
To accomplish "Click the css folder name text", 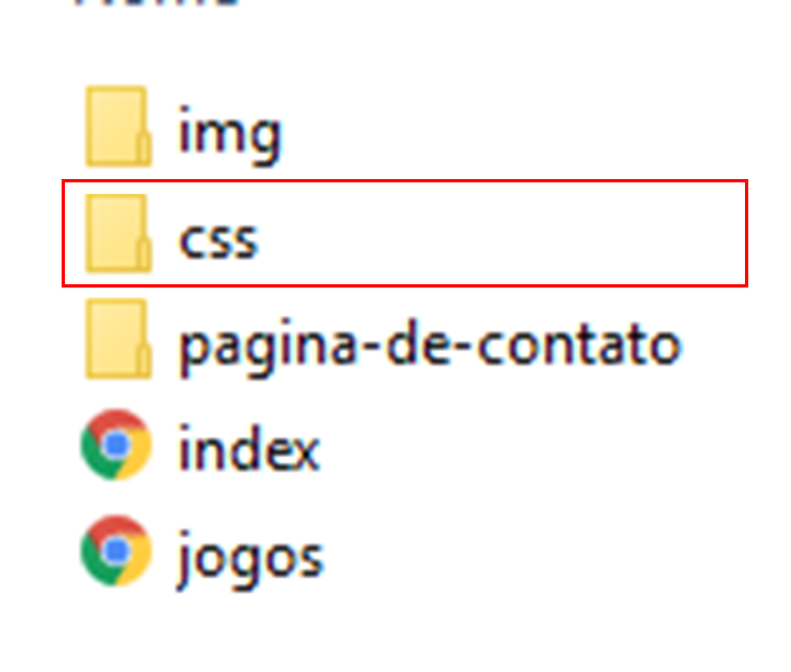I will tap(218, 240).
